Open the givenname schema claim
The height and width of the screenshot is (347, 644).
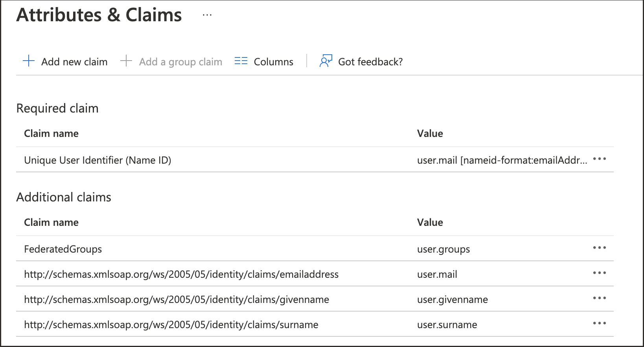pyautogui.click(x=177, y=299)
